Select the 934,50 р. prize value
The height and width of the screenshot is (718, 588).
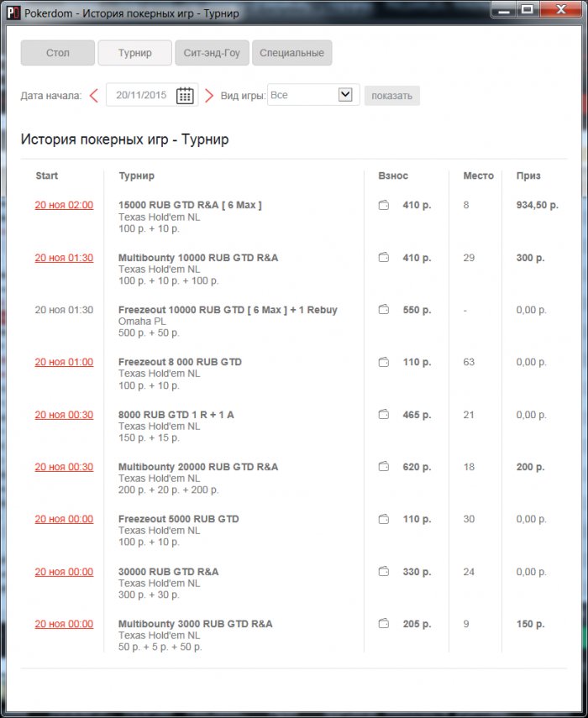point(537,205)
